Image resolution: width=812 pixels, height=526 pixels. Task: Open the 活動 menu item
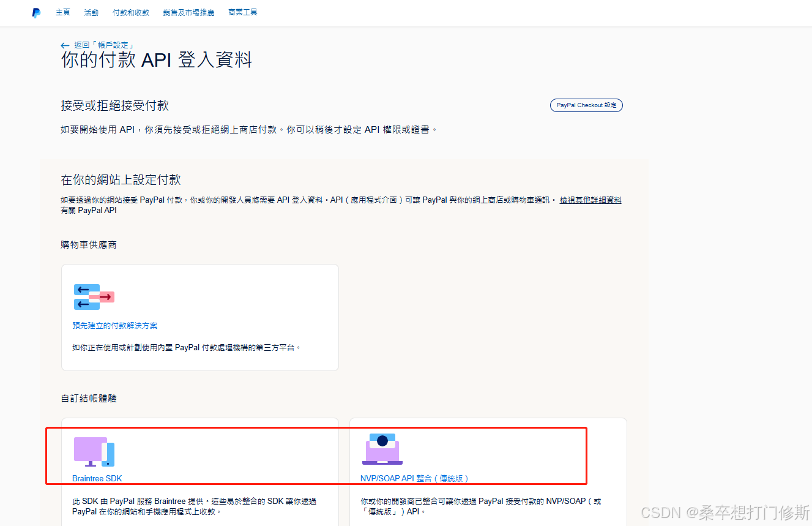(x=91, y=12)
